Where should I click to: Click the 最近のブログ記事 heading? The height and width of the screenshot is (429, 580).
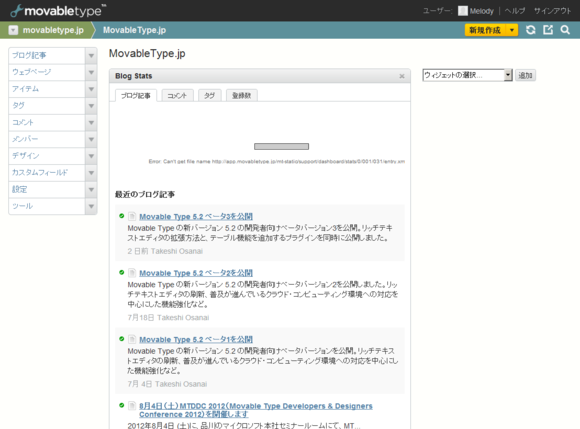(x=145, y=195)
